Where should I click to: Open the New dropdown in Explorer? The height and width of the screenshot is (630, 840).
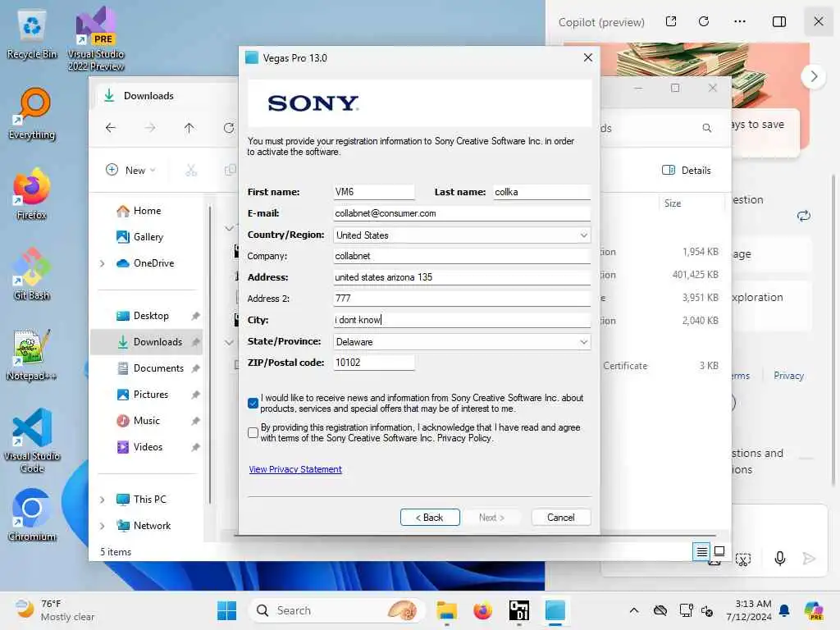click(x=130, y=171)
